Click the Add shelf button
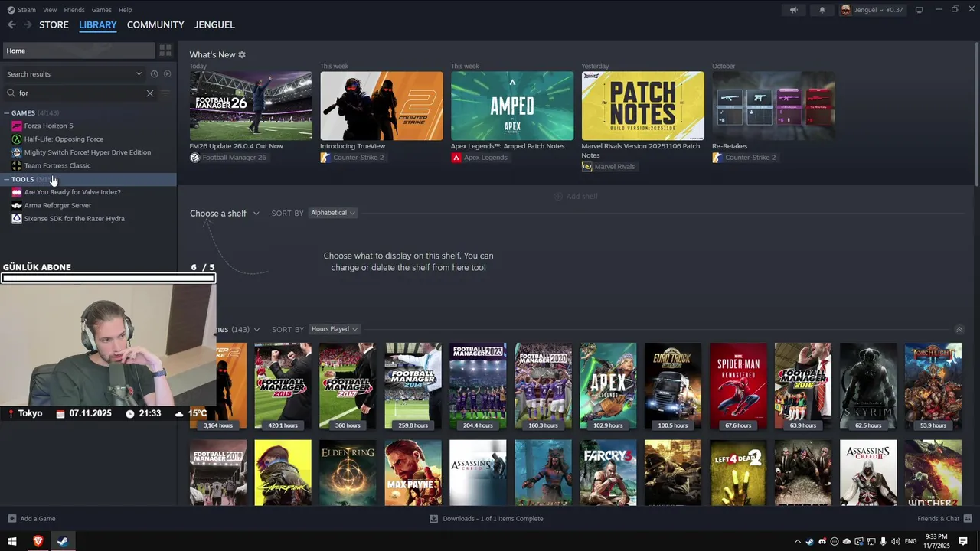Image resolution: width=980 pixels, height=551 pixels. (576, 197)
